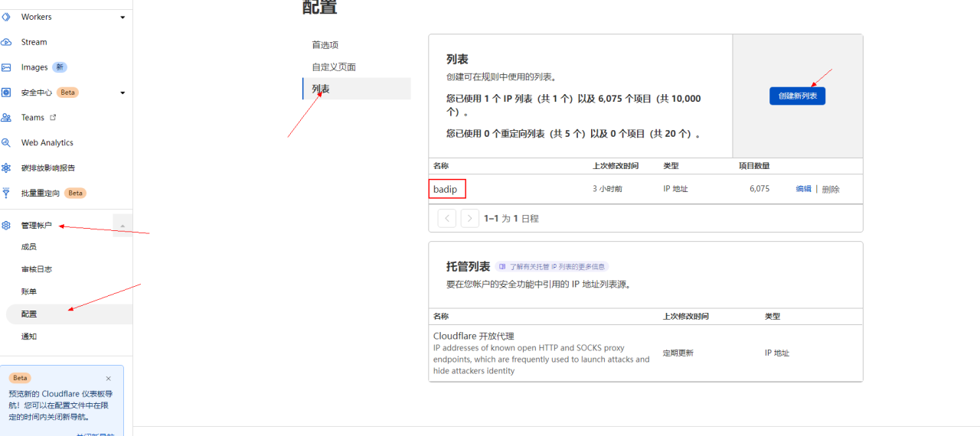Click the 类型 header in lists table

coord(671,166)
